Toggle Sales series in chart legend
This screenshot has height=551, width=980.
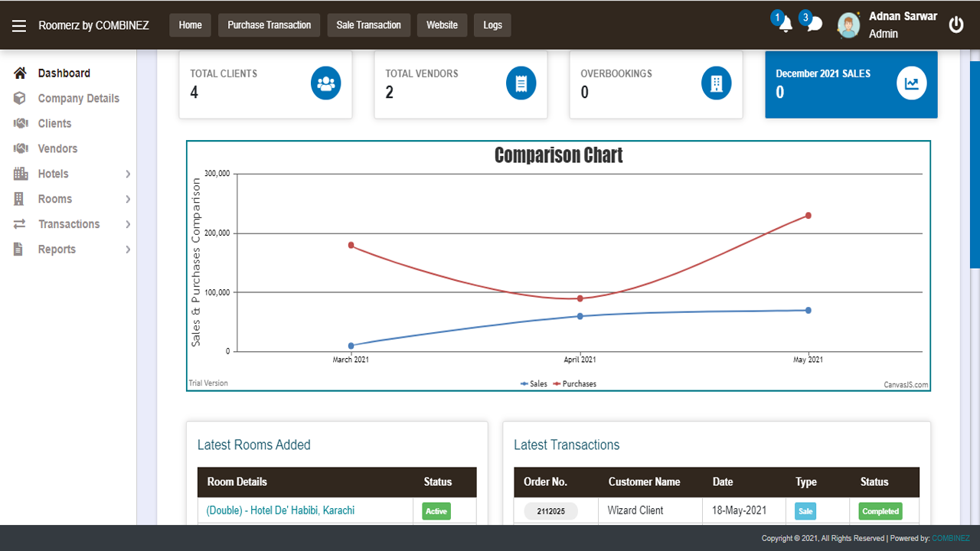(x=534, y=384)
